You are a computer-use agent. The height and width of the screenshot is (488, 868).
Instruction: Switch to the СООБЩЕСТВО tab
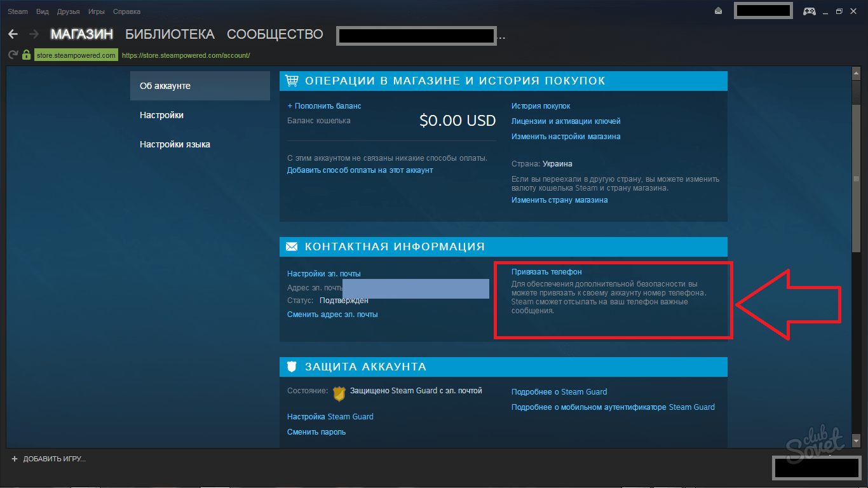click(275, 34)
